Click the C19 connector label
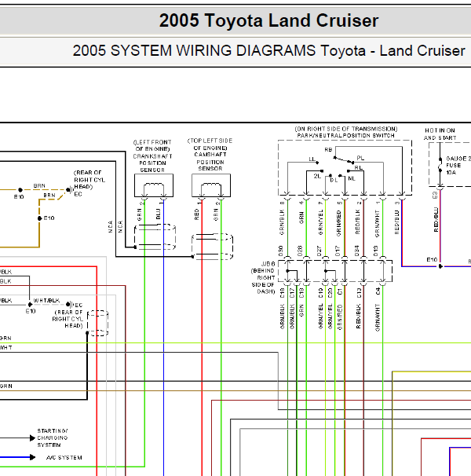 [x=320, y=293]
